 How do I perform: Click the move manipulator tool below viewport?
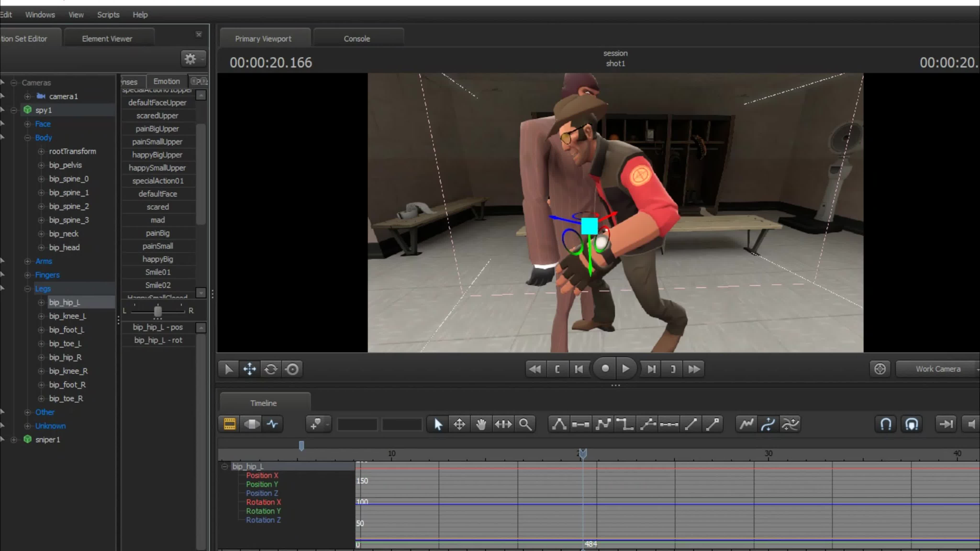250,369
